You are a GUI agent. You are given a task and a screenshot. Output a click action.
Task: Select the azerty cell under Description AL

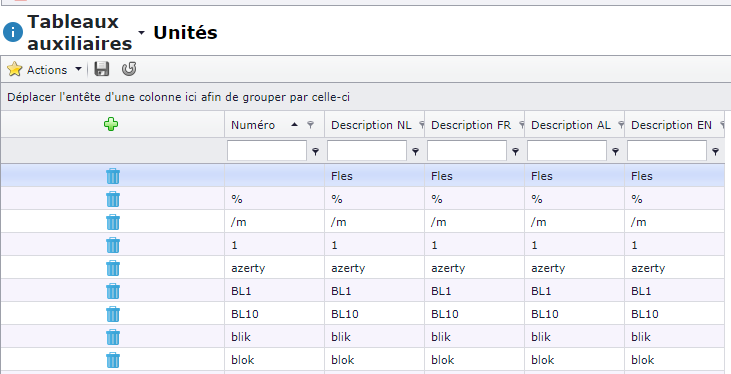pyautogui.click(x=574, y=268)
